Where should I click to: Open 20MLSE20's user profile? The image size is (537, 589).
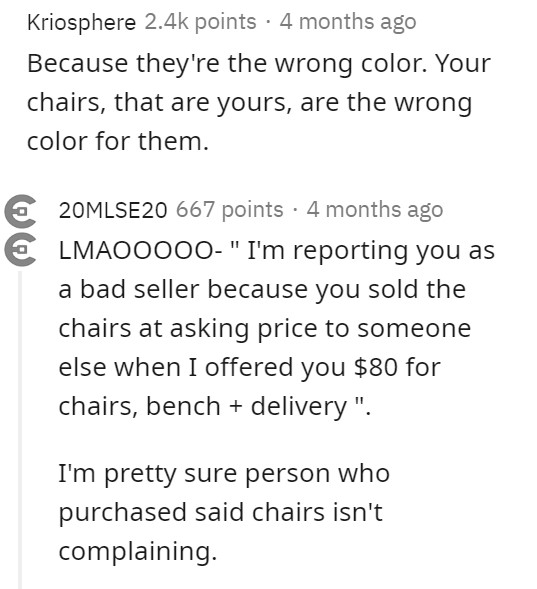(x=113, y=210)
